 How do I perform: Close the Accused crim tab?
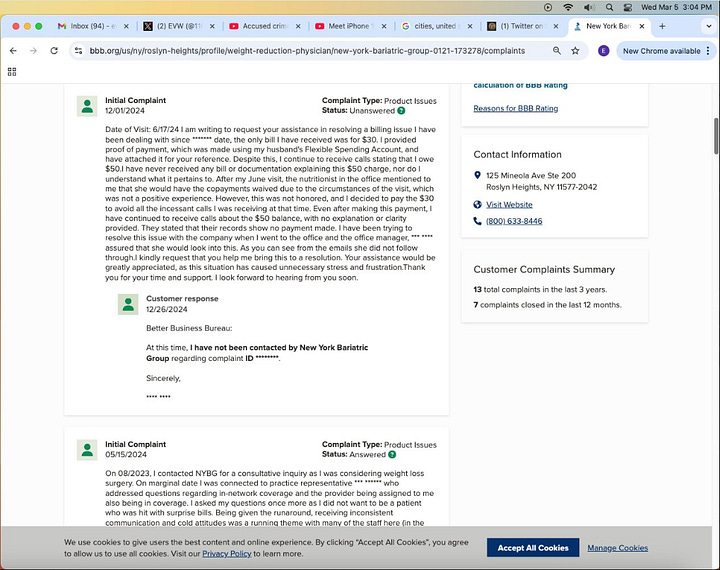pyautogui.click(x=298, y=26)
